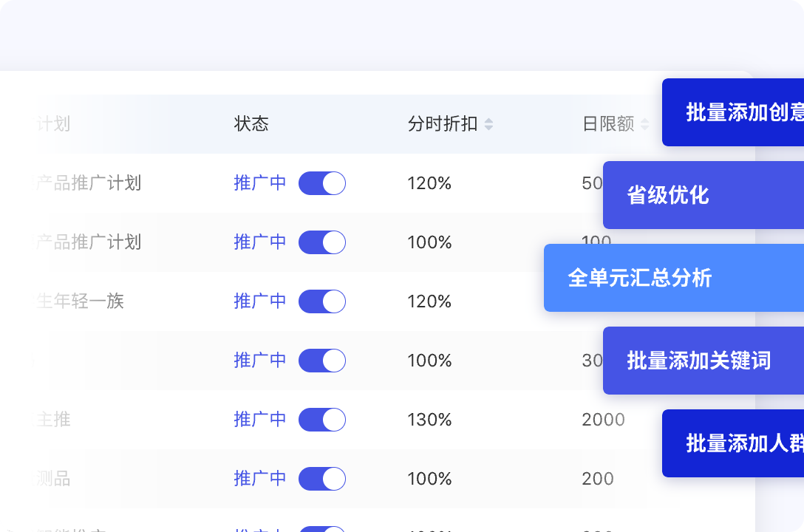The width and height of the screenshot is (804, 532).
Task: Disable the 生年轻一族 promotion switch
Action: pyautogui.click(x=322, y=301)
